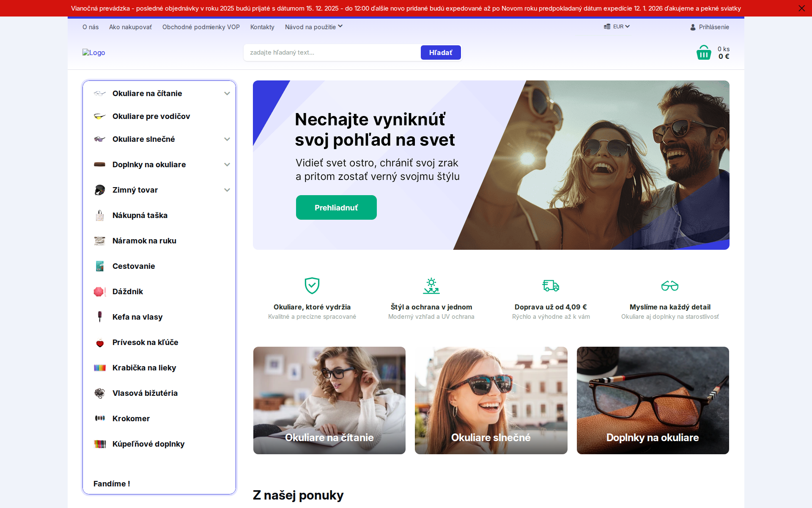Select the travel icon beside Cestovanie
Screen dimensions: 812x508
[100, 266]
